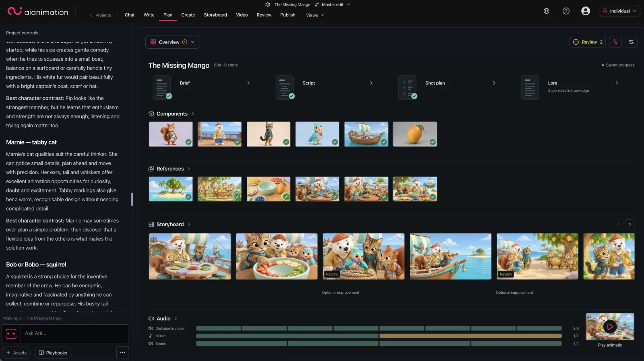This screenshot has height=361, width=644.
Task: Open the Playbooks button
Action: coord(53,353)
